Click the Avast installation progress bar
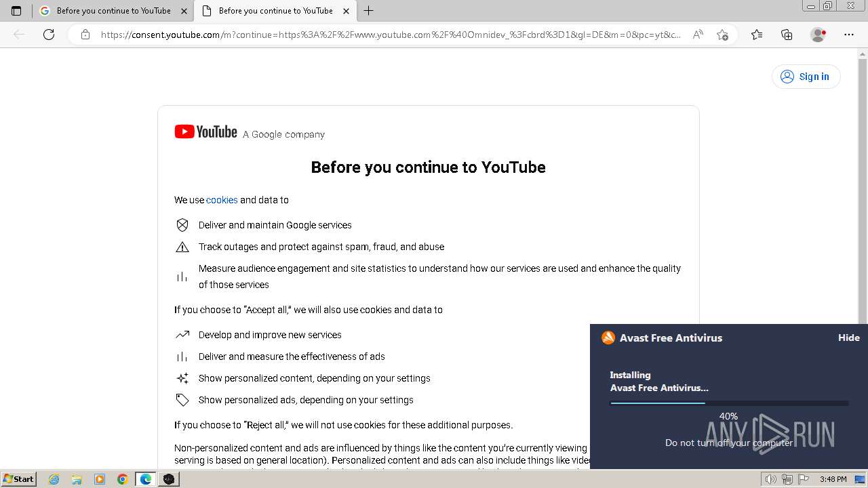Viewport: 868px width, 488px height. coord(729,403)
